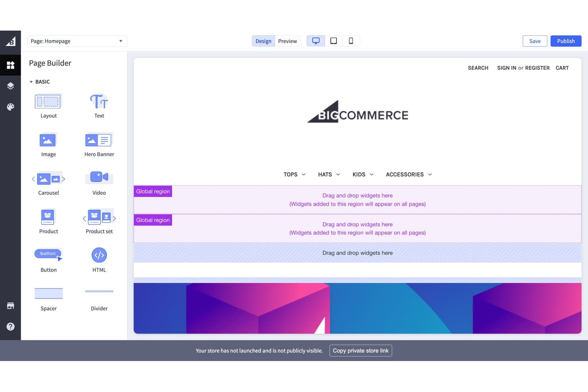Select the Text widget

99,106
